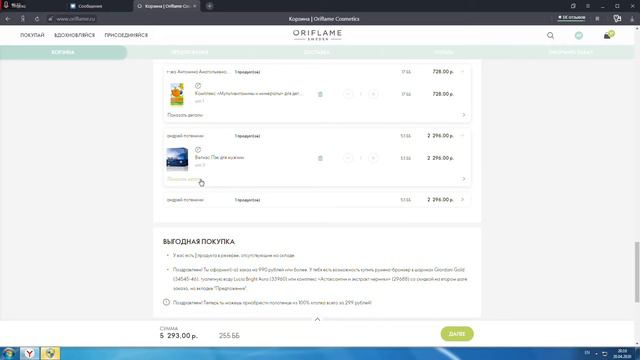Go back with the browser back arrow
Viewport: 640px width, 360px height.
pos(8,19)
